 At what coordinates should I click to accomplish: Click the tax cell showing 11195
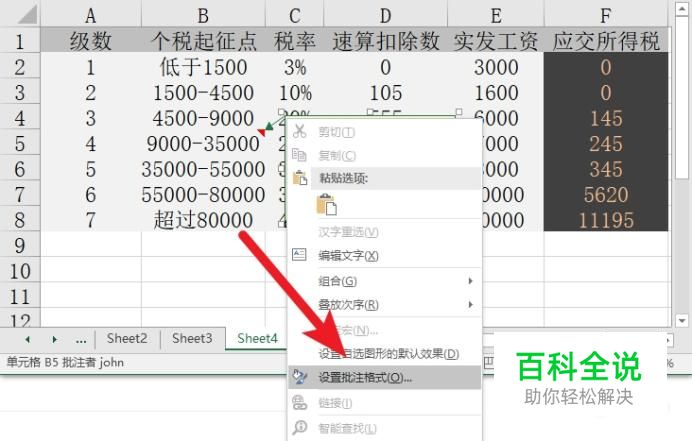coord(606,219)
